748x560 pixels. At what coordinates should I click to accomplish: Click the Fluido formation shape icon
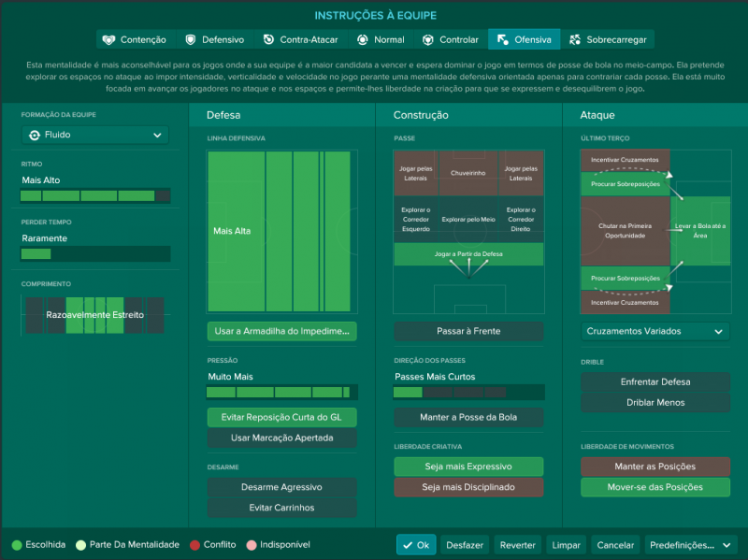coord(35,135)
